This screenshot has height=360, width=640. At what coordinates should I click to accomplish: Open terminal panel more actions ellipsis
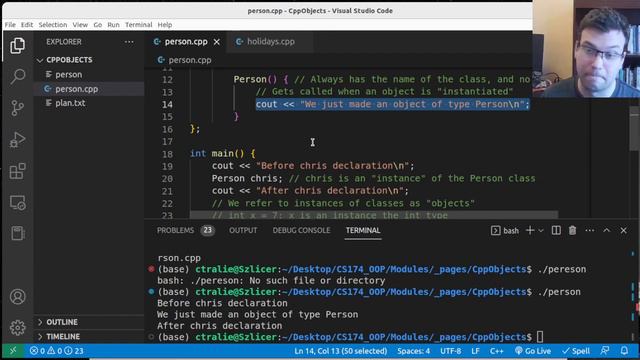590,231
